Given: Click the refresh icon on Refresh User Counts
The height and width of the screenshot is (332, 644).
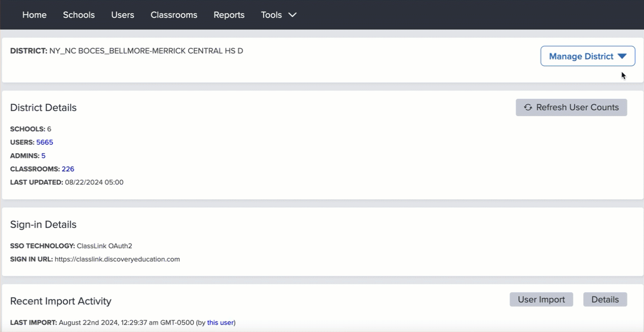Looking at the screenshot, I should pyautogui.click(x=527, y=107).
